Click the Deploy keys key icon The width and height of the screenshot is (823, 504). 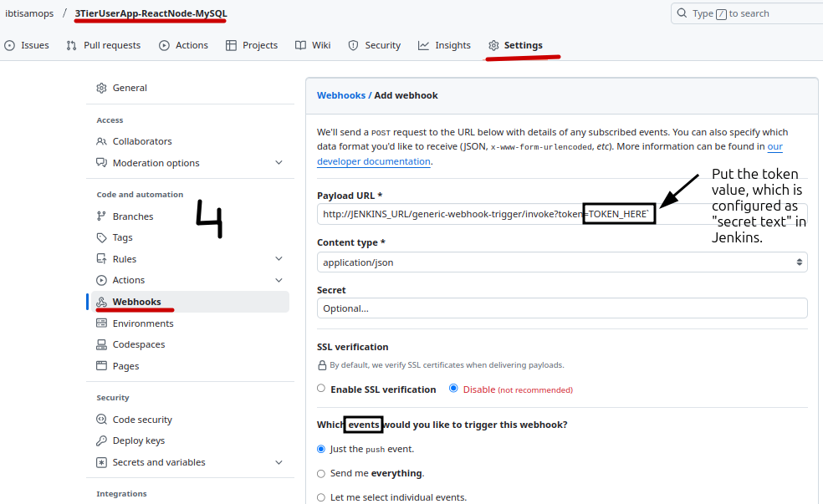point(102,440)
